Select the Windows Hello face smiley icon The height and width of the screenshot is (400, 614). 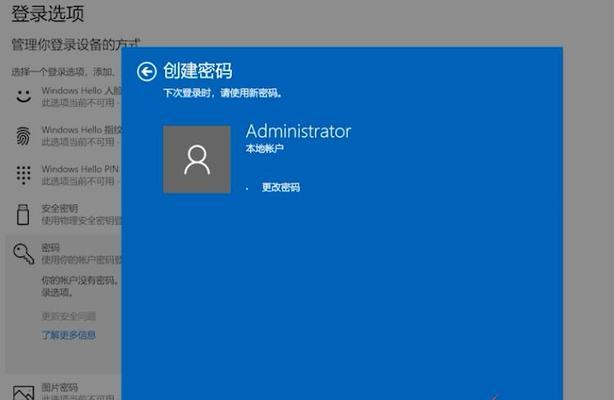click(23, 96)
